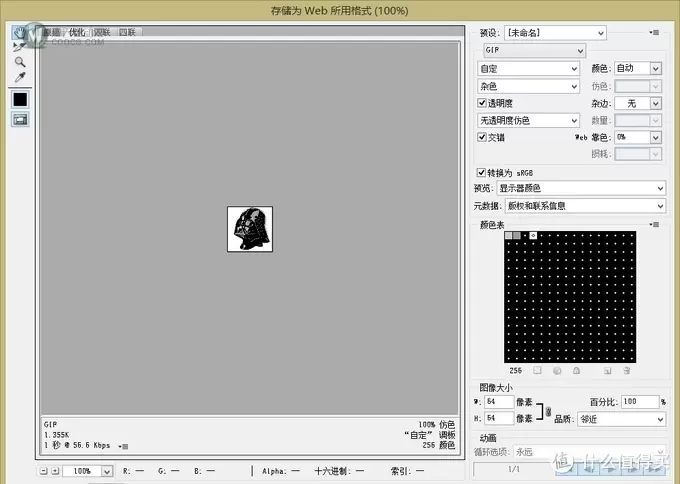Click the Darth Vader image preview
This screenshot has width=680, height=484.
click(250, 229)
